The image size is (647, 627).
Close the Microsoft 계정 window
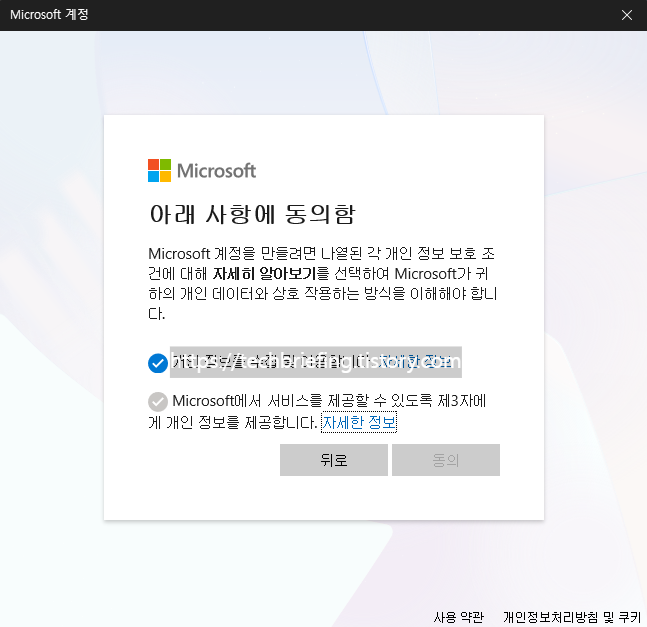coord(627,15)
